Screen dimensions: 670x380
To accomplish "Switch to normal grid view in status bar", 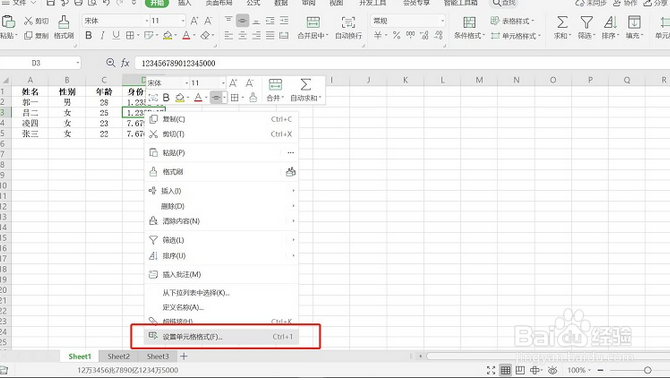I will [x=505, y=370].
